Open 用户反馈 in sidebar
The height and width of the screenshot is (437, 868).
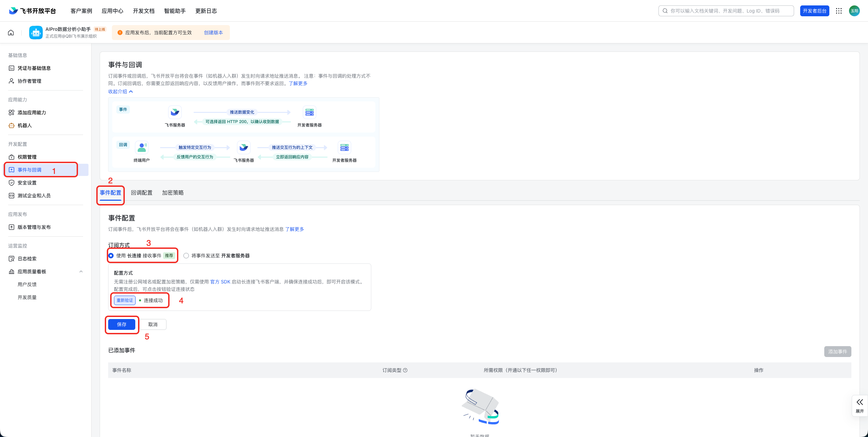pos(27,284)
